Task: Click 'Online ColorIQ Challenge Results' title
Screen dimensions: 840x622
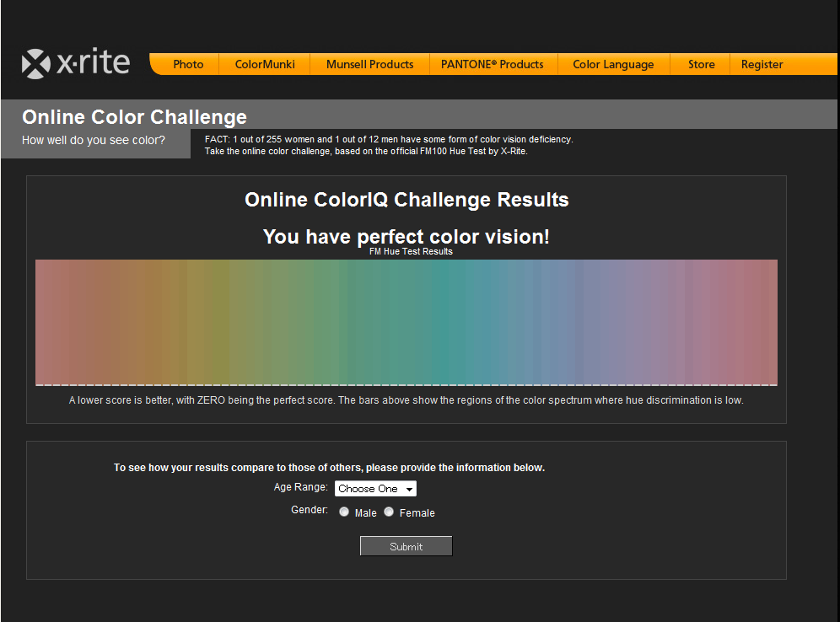Action: click(407, 200)
